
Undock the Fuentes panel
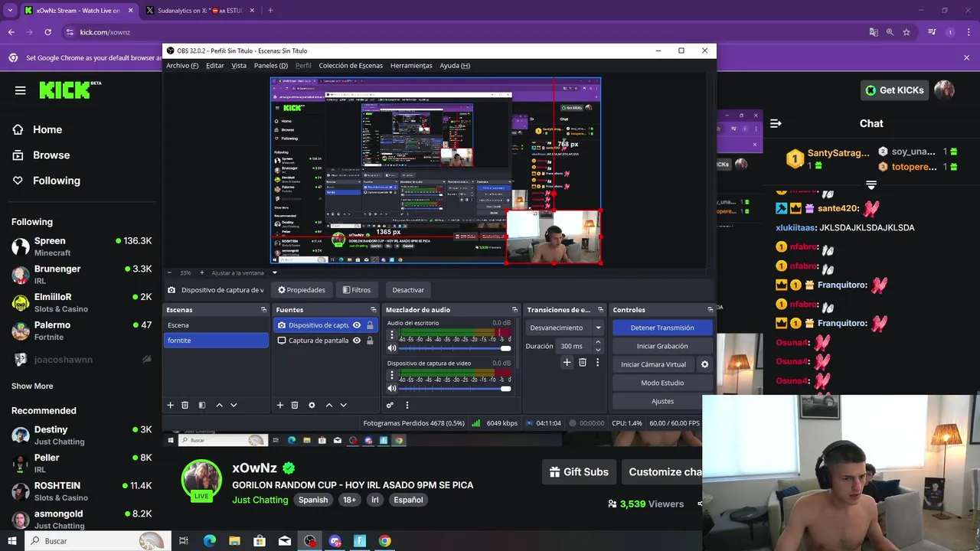pyautogui.click(x=374, y=310)
